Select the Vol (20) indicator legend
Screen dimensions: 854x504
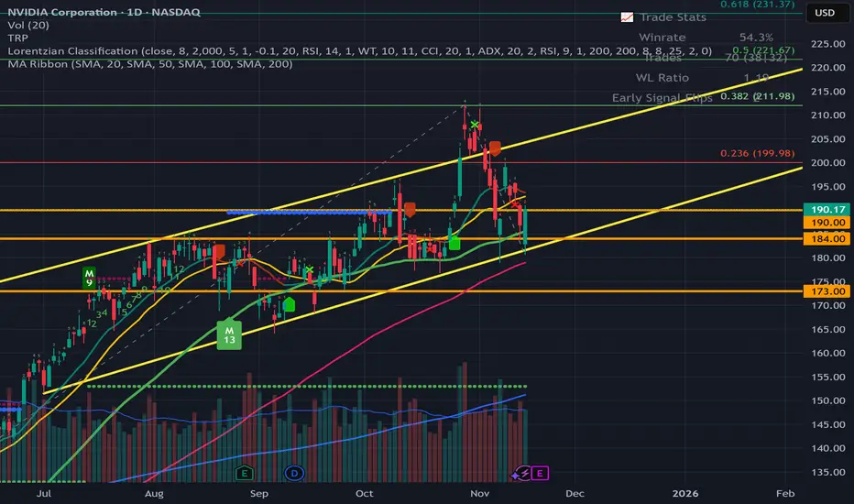coord(28,25)
